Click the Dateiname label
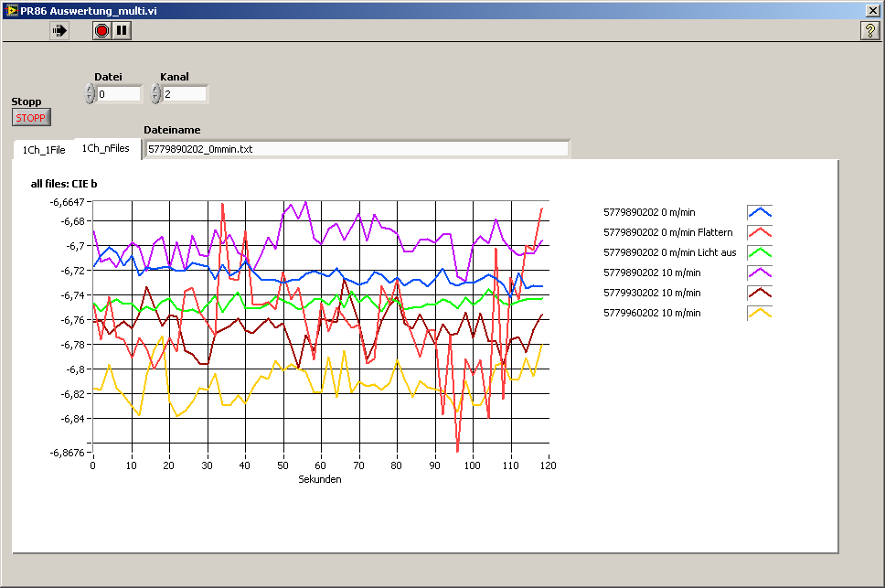The image size is (885, 588). coord(172,130)
